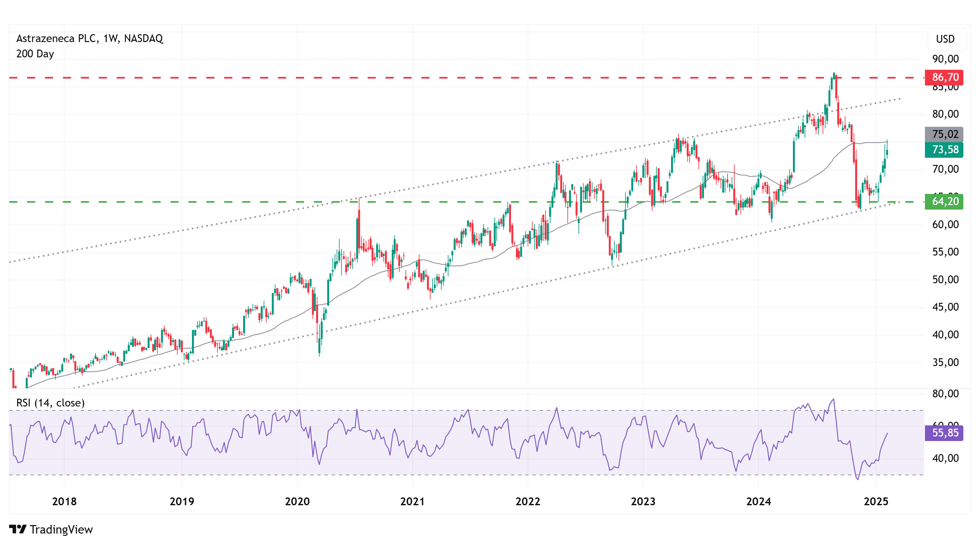This screenshot has height=545, width=980.
Task: Click the 200 Day indicator label
Action: (x=35, y=54)
